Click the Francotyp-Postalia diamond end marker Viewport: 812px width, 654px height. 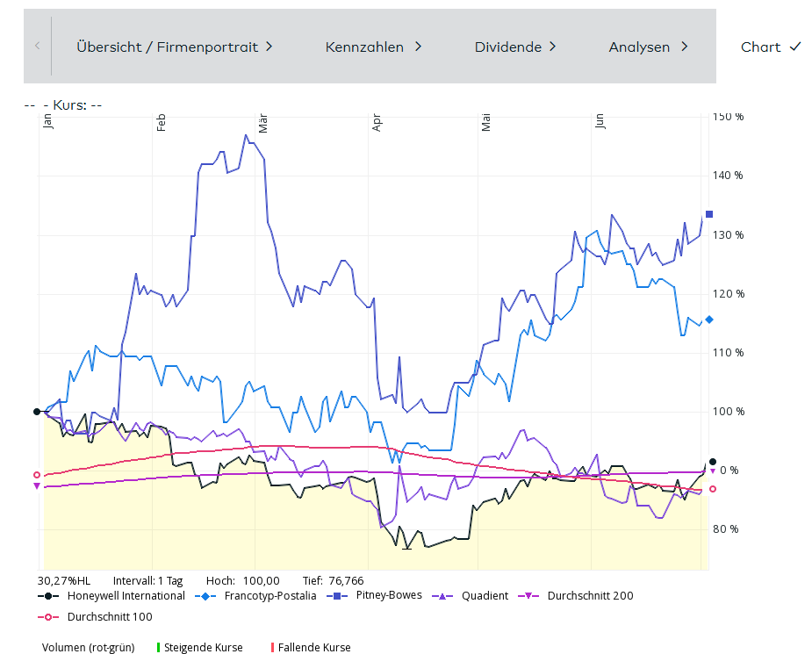point(709,320)
